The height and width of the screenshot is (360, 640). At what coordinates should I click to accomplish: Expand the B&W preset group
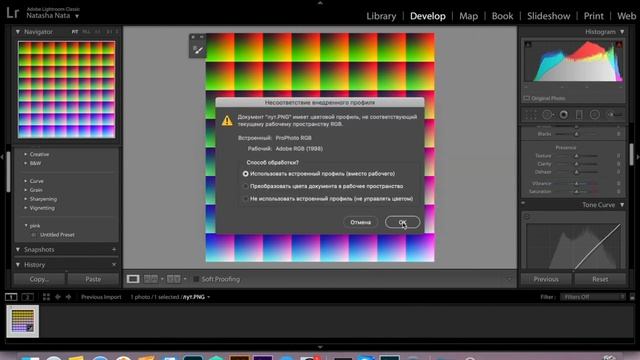point(25,163)
